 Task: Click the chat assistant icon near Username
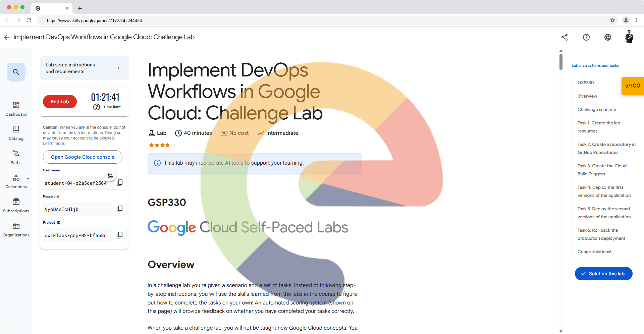tap(111, 175)
